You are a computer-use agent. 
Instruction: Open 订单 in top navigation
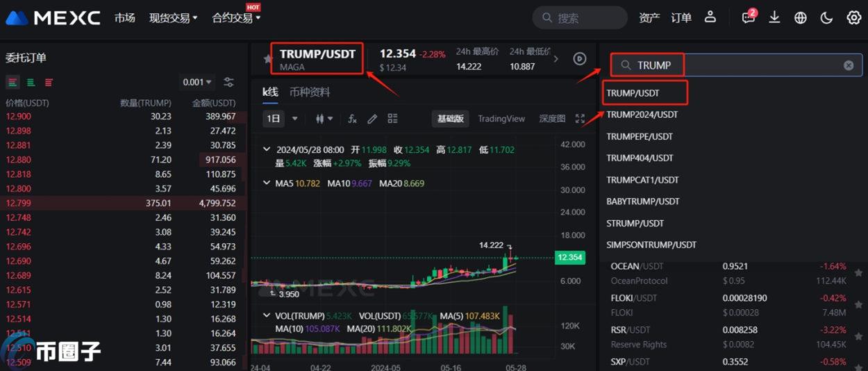point(681,18)
